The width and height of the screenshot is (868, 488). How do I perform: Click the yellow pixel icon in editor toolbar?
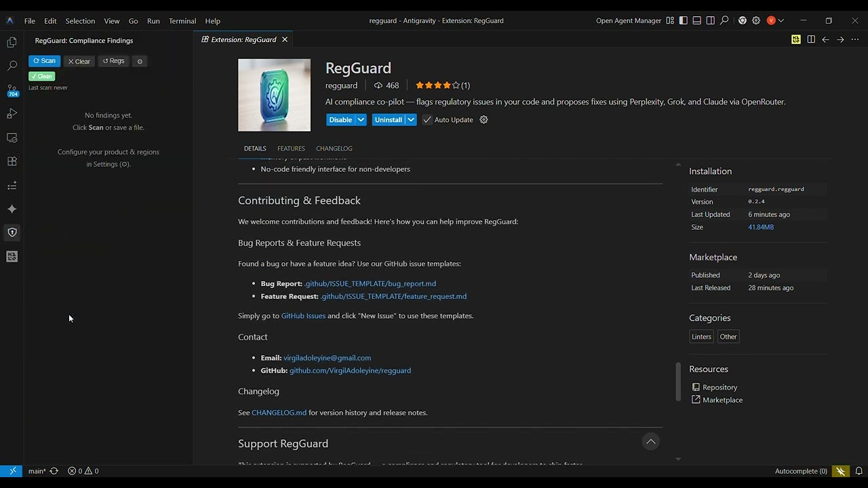(x=796, y=39)
